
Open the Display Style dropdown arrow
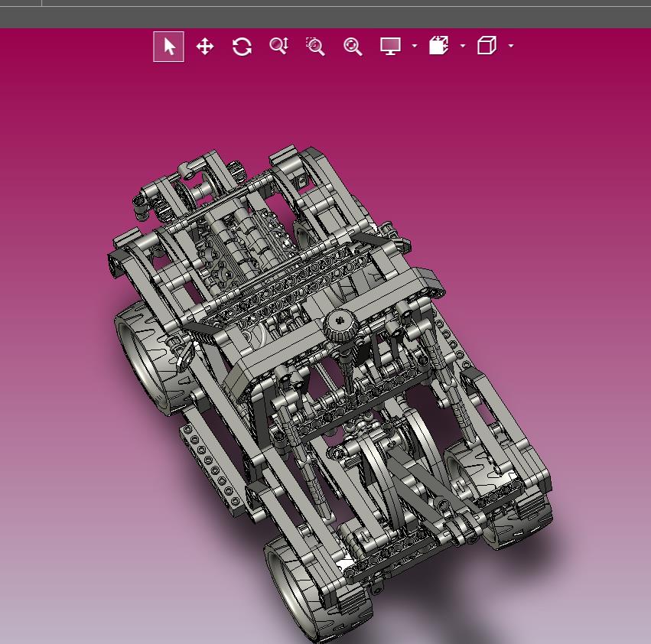click(415, 46)
